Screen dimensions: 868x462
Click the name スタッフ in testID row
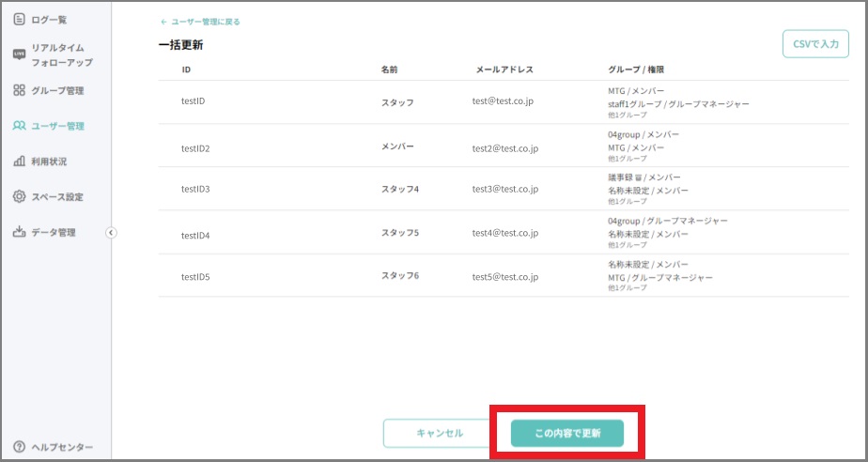click(x=397, y=102)
